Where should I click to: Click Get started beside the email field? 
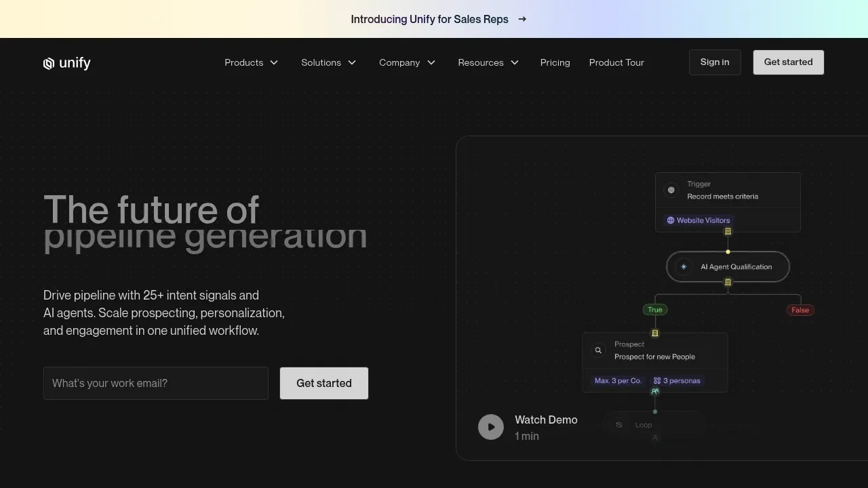324,384
